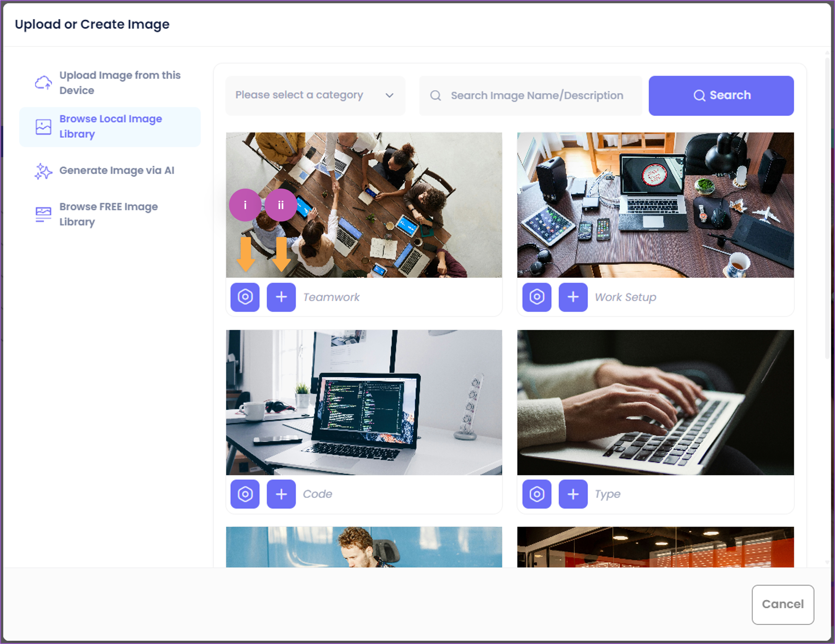
Task: Preview the Code image via hexagon icon
Action: [x=245, y=494]
